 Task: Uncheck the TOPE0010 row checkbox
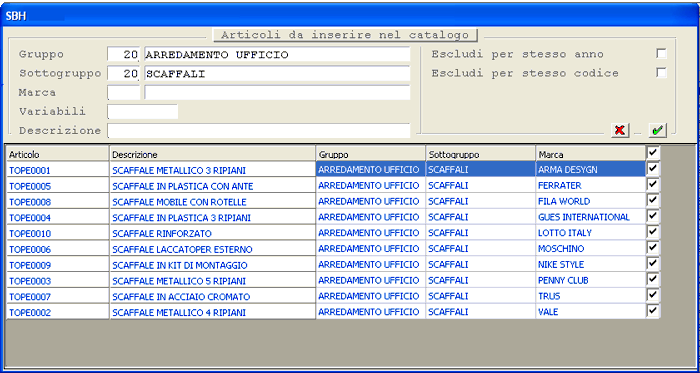(653, 232)
